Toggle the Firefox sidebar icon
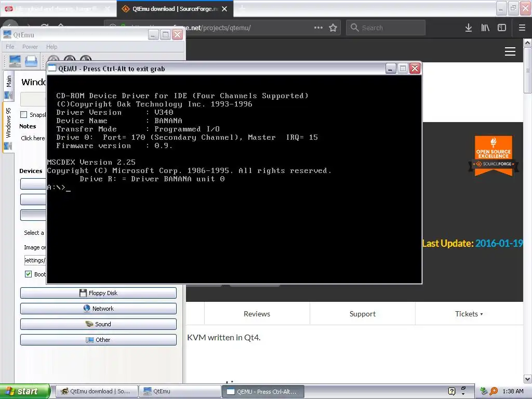 (x=502, y=28)
